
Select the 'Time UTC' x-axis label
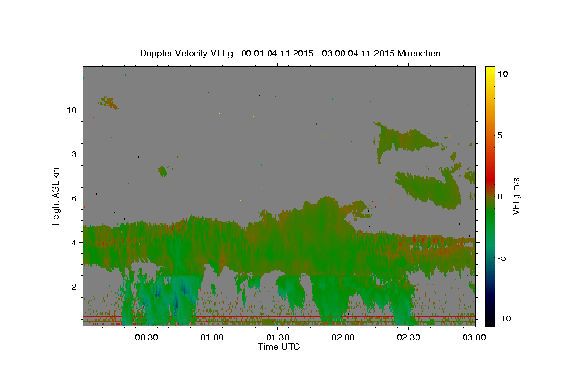[279, 347]
